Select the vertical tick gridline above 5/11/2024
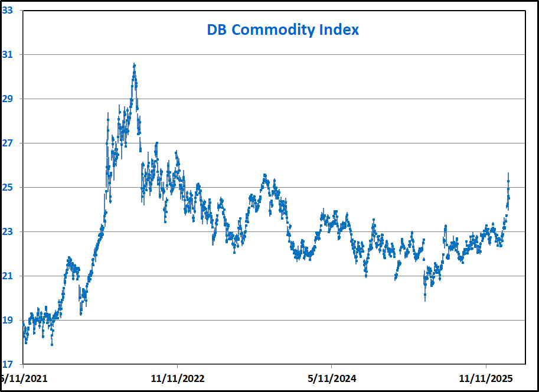The image size is (539, 392). (x=331, y=361)
